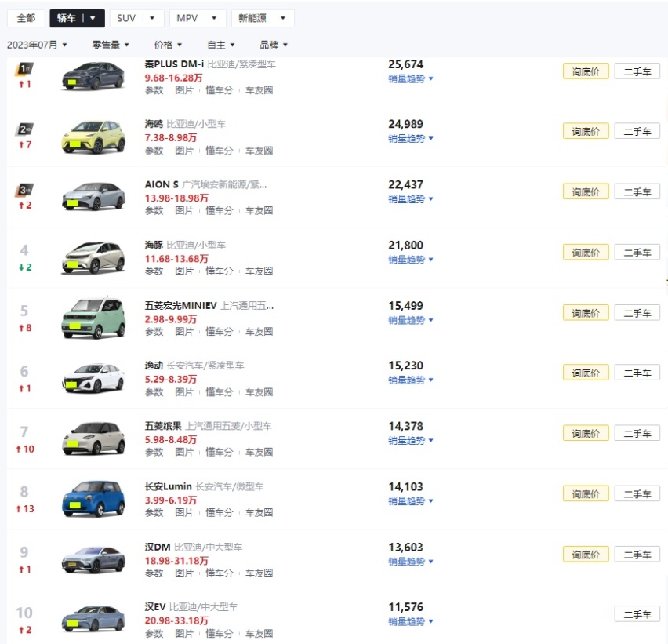Image resolution: width=668 pixels, height=644 pixels.
Task: Click 询底价 for 汉DM
Action: pyautogui.click(x=586, y=554)
